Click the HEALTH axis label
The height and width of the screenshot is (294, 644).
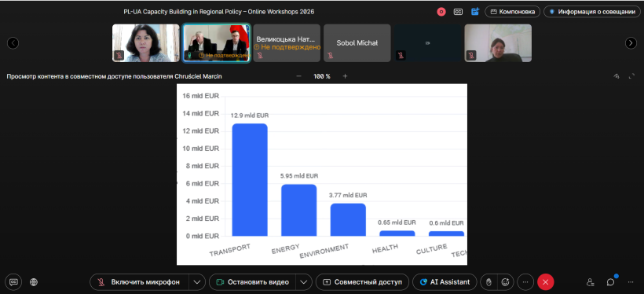pyautogui.click(x=386, y=248)
